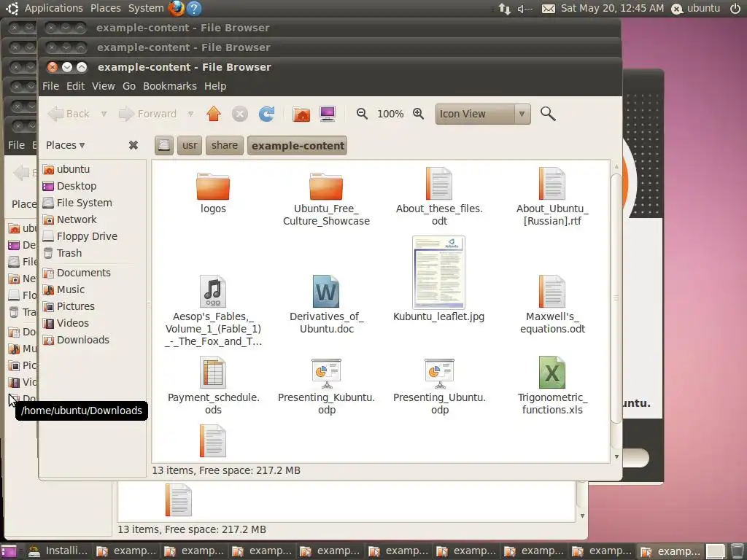Screen dimensions: 747x560
Task: Click example-content path button
Action: point(298,146)
